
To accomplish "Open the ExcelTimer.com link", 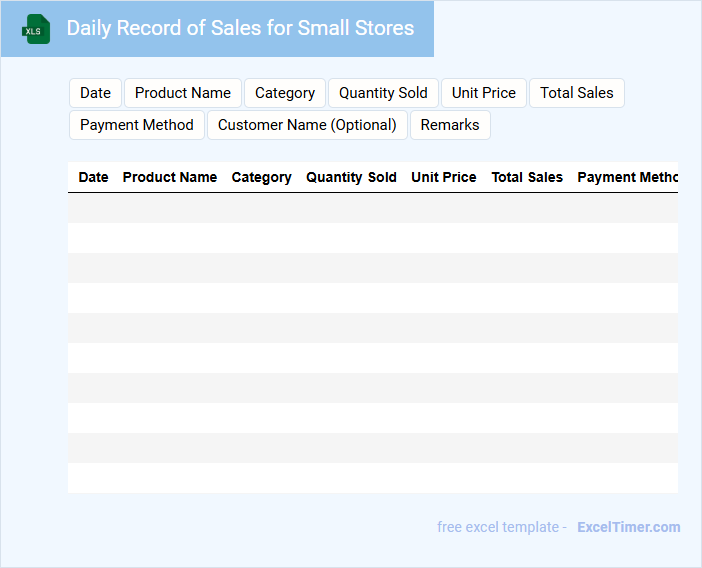I will click(628, 527).
